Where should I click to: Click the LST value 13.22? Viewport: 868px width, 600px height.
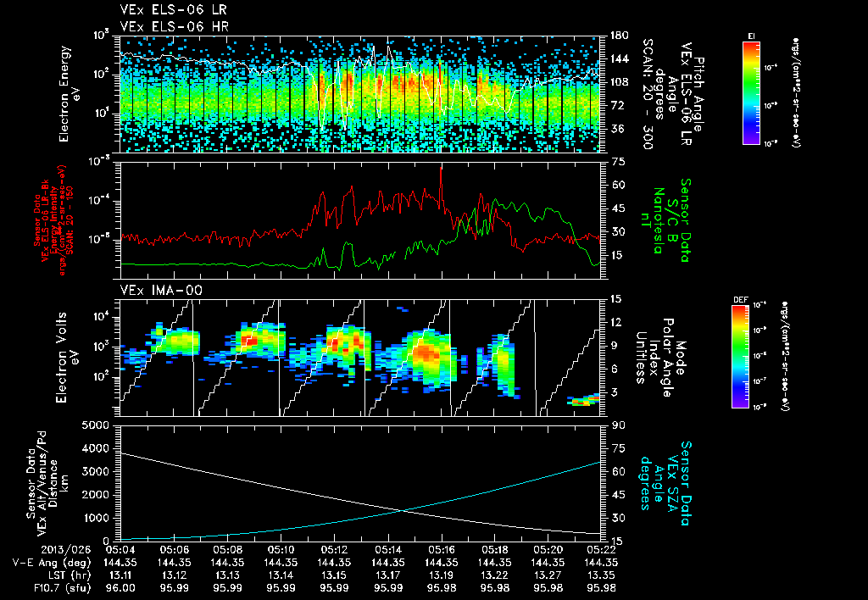495,575
